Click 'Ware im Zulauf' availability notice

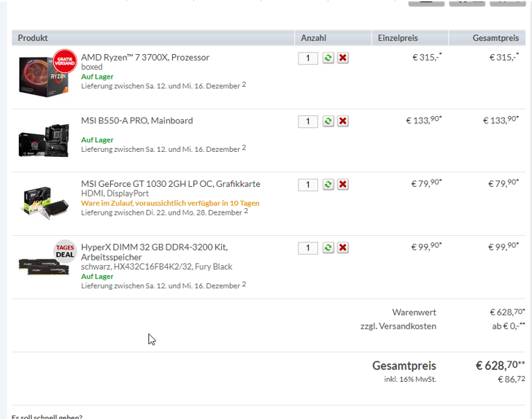pyautogui.click(x=170, y=203)
